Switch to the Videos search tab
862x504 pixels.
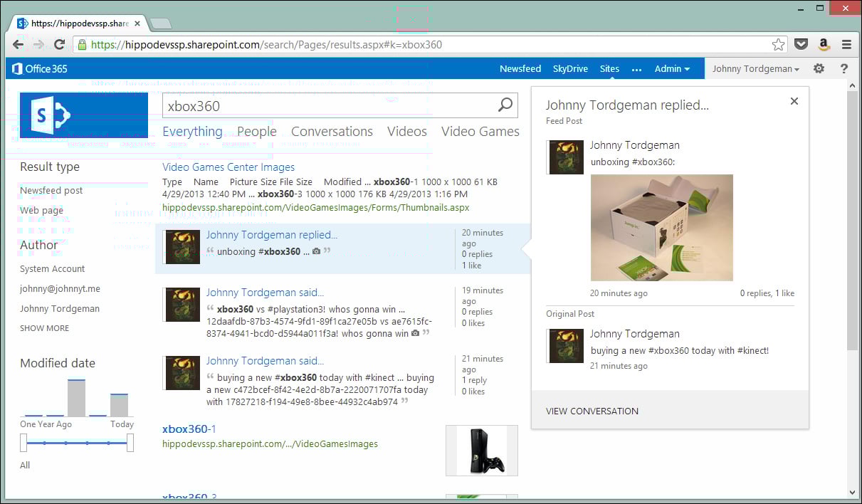point(407,132)
